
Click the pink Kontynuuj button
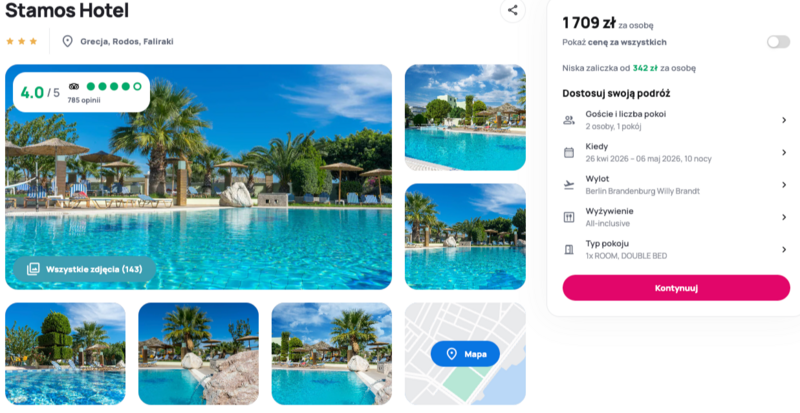click(676, 288)
